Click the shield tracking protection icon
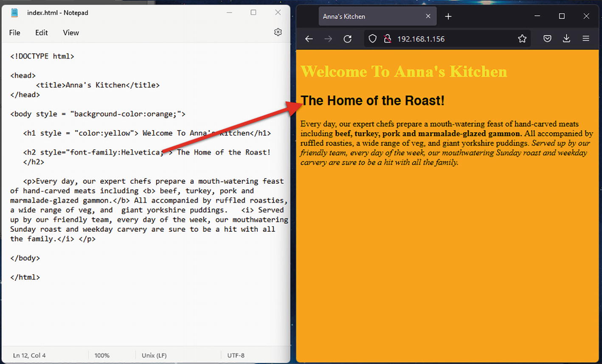Viewport: 602px width, 364px height. (x=372, y=39)
